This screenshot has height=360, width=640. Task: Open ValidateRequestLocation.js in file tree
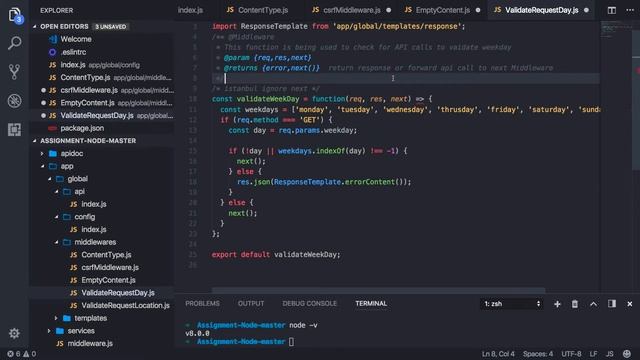(x=125, y=305)
